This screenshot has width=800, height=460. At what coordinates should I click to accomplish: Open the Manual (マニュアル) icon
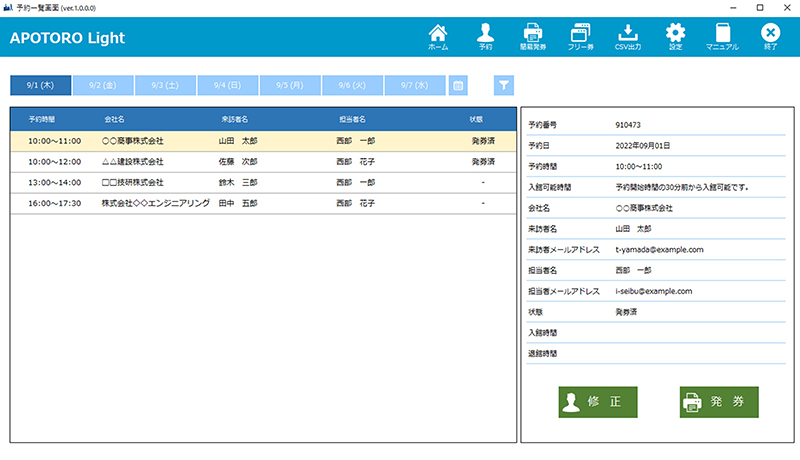pos(722,37)
